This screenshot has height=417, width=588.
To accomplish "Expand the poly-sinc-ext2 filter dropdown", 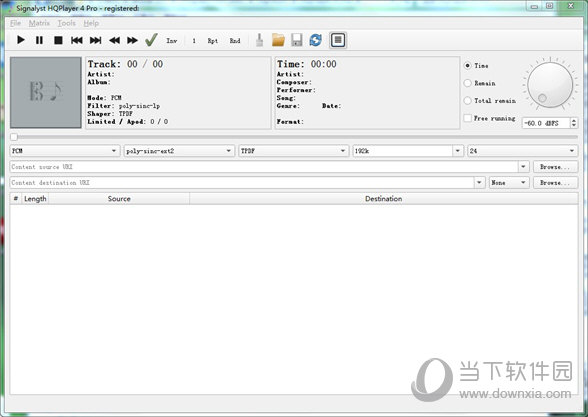I will tap(179, 151).
